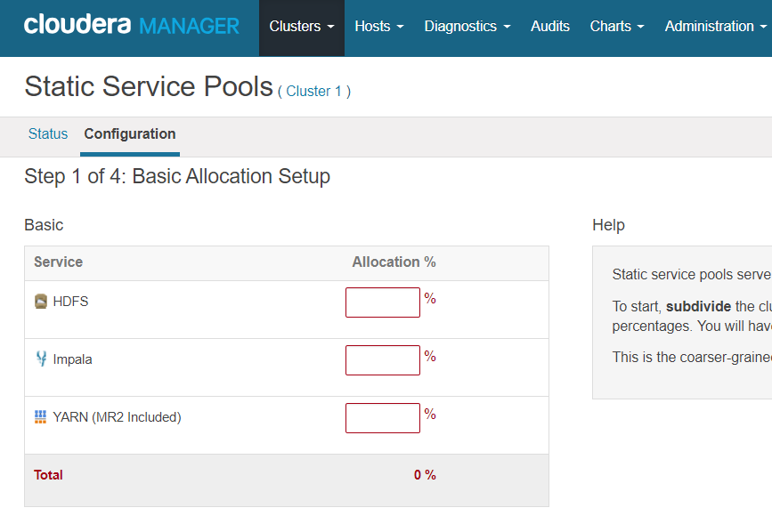
Task: Click the Total allocation row
Action: [48, 474]
